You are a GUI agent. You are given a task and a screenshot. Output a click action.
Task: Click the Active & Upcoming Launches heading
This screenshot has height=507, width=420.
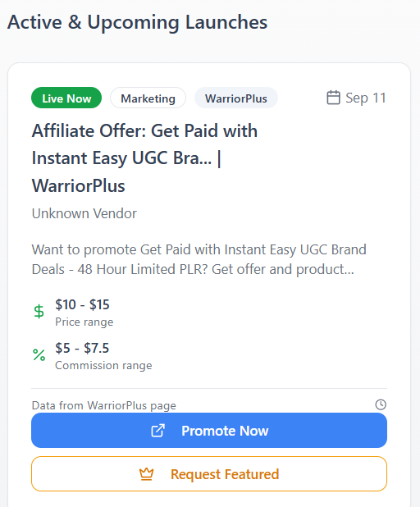tap(138, 22)
